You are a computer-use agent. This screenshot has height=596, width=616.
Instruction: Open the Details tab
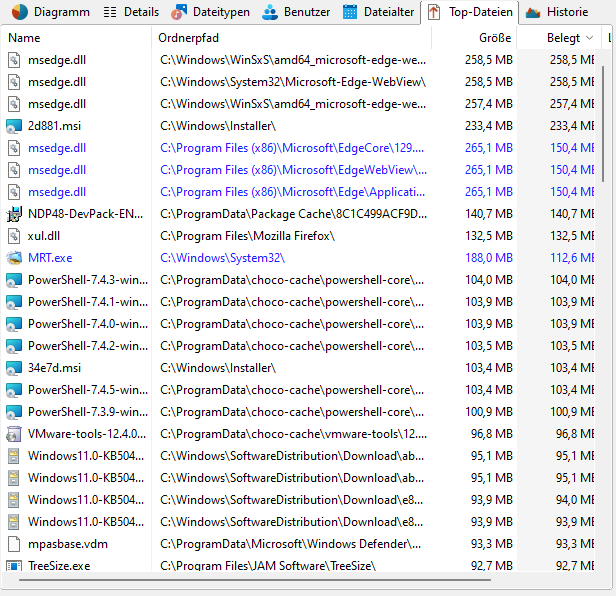coord(131,12)
